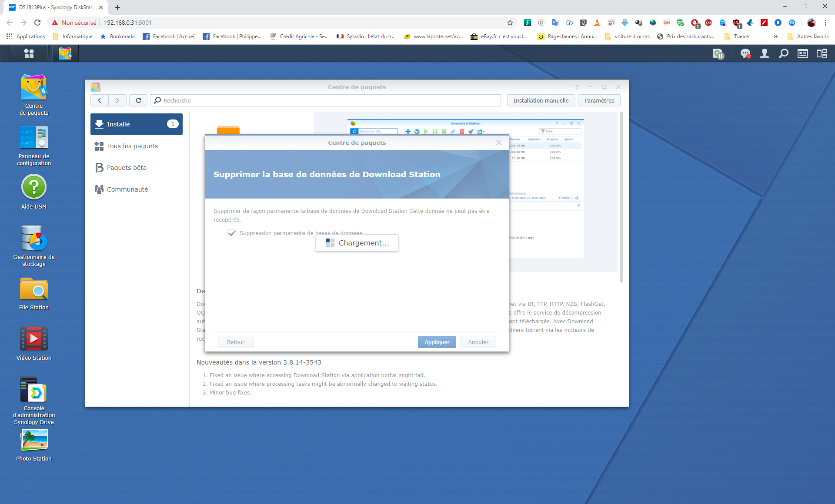Open DSM search magnifier icon
Screen dimensions: 835x504
click(x=783, y=53)
